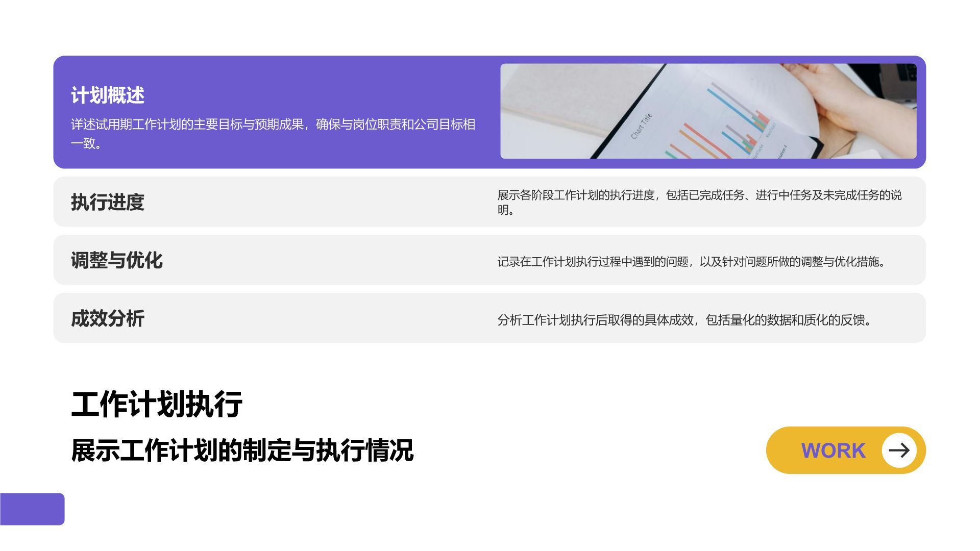Select the 成效分析 menu entry
The image size is (980, 551).
[x=108, y=317]
